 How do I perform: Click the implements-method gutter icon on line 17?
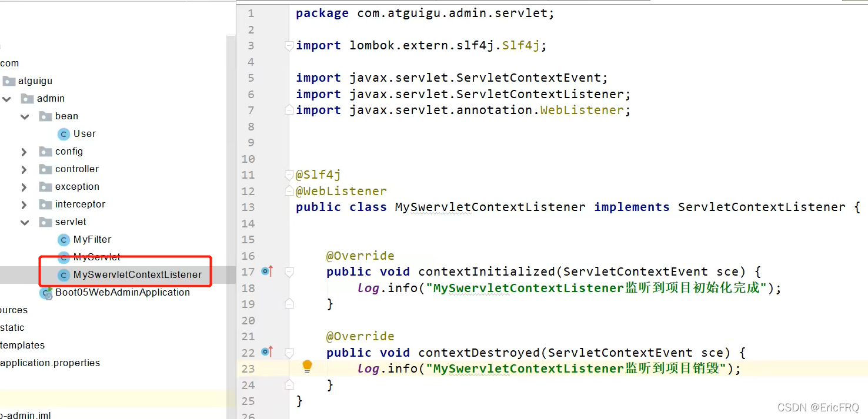[268, 271]
